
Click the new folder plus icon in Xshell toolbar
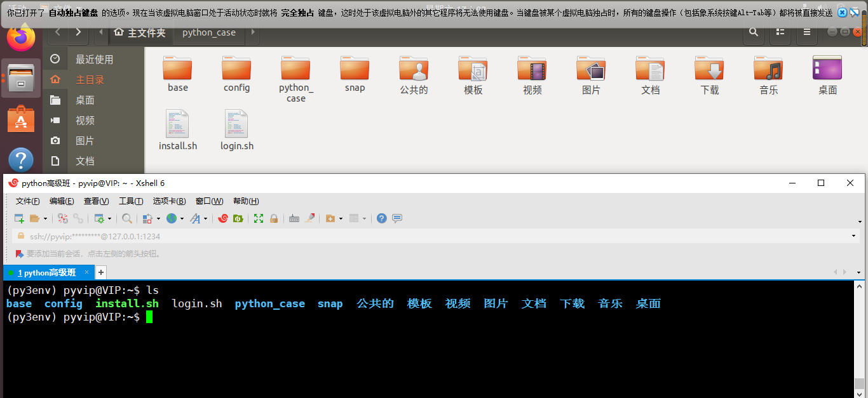tap(330, 218)
